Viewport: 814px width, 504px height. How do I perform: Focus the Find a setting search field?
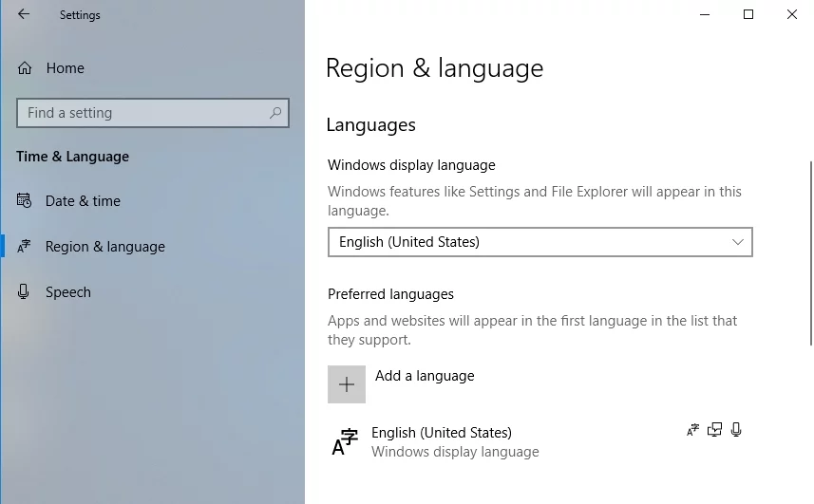tap(142, 113)
